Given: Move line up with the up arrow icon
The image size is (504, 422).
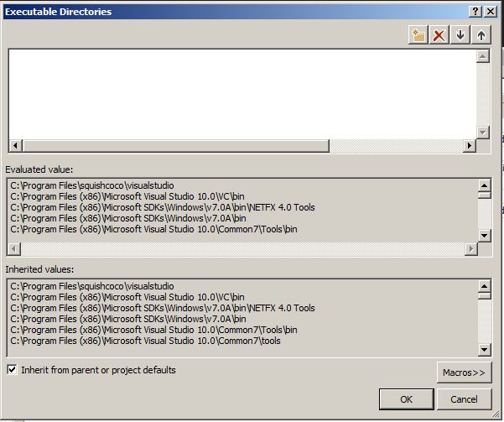Looking at the screenshot, I should tap(481, 34).
